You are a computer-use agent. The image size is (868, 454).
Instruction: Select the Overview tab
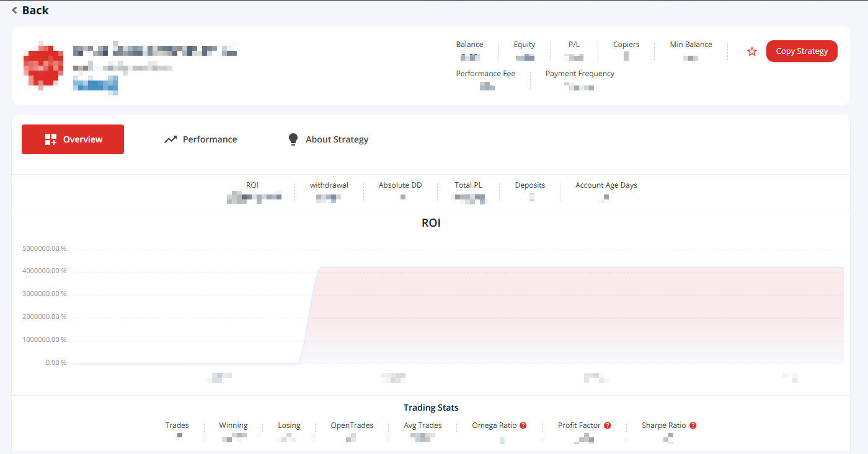coord(73,139)
